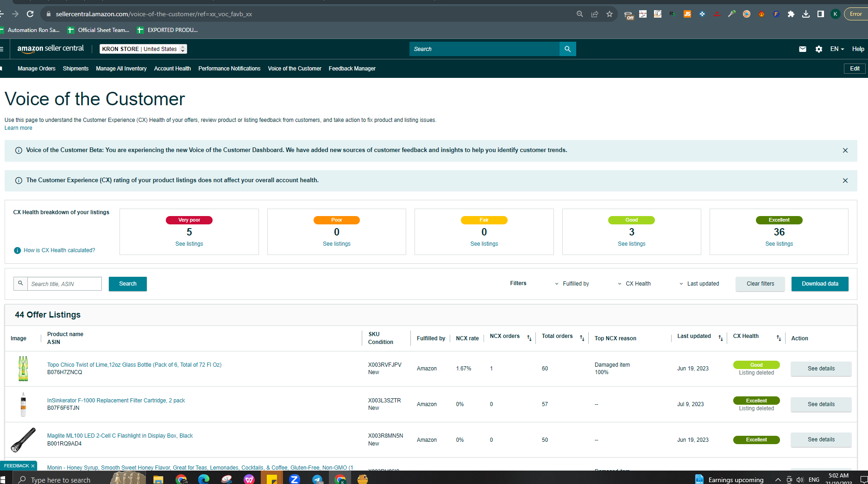Go to Feedback Manager menu item
Image resolution: width=868 pixels, height=484 pixels.
click(352, 69)
